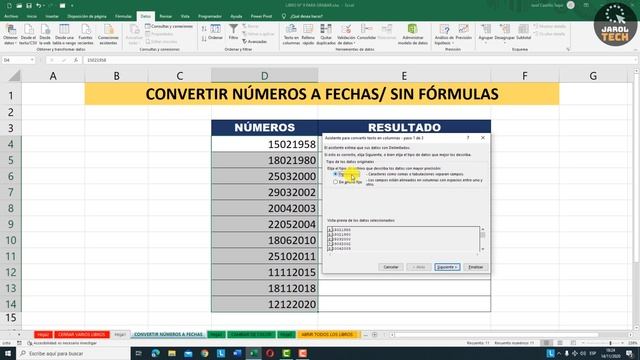Save workbook from quick access toolbar
Viewport: 640px width, 360px height.
click(29, 6)
